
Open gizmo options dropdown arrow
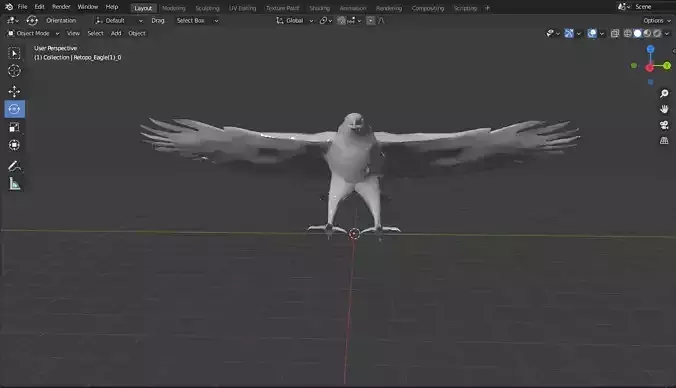pos(579,33)
